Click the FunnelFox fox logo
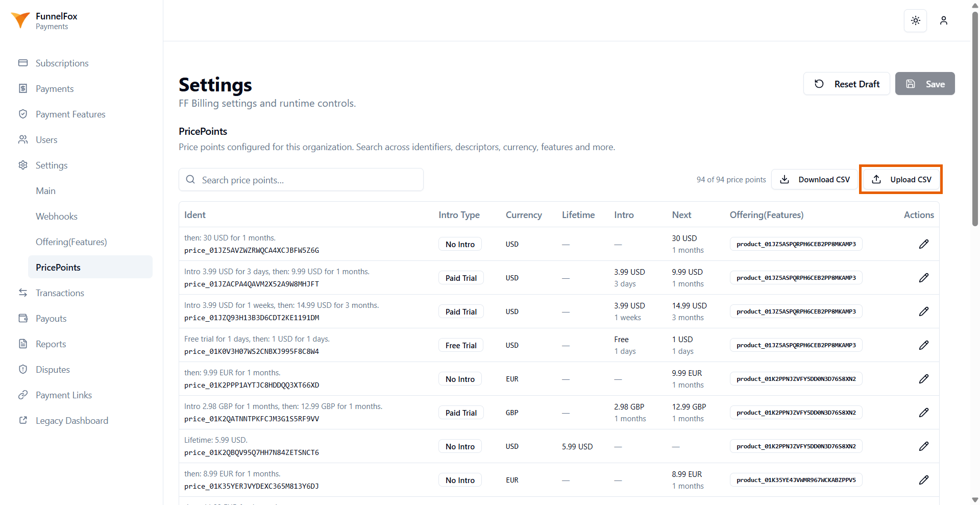The height and width of the screenshot is (505, 980). click(20, 20)
